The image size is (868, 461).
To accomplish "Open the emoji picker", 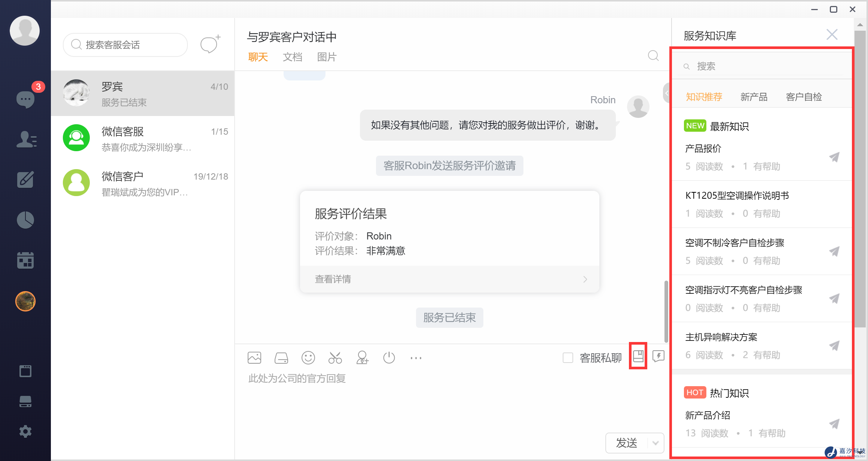I will [x=308, y=358].
